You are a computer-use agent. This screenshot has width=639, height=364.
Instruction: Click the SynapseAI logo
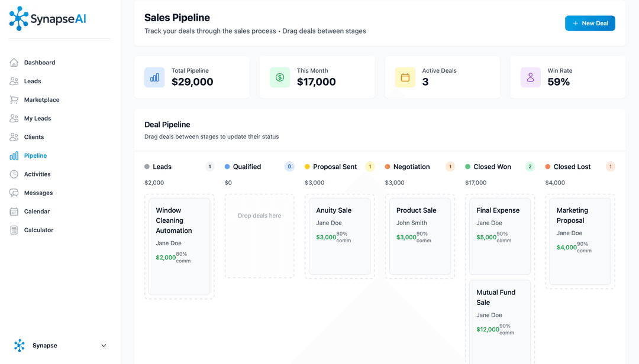(47, 18)
